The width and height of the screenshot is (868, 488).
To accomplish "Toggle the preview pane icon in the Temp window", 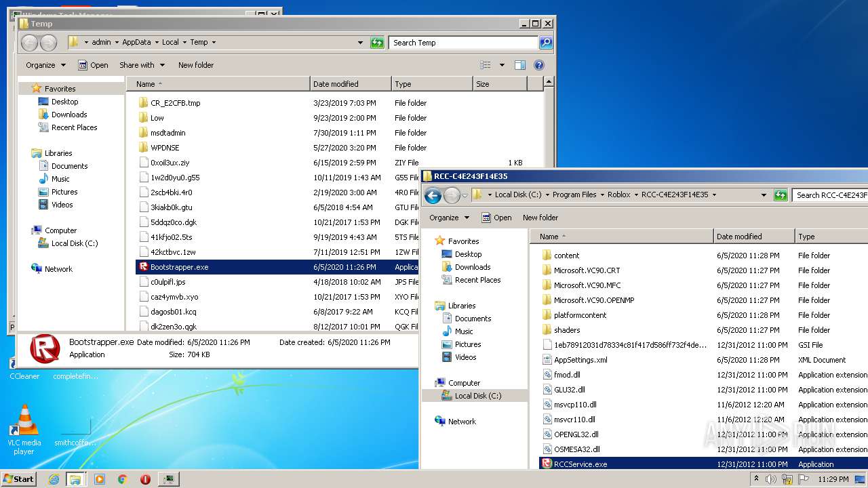I will click(520, 65).
